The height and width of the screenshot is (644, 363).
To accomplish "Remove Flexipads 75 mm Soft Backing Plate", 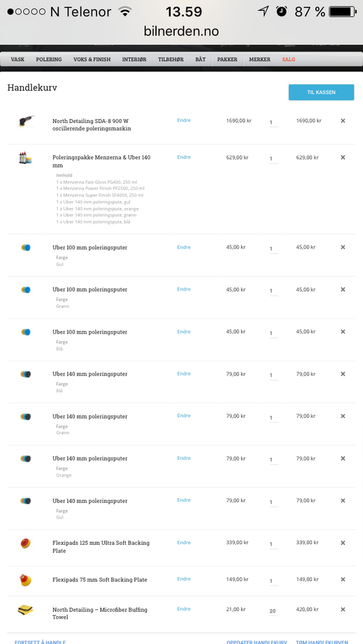I will 343,580.
